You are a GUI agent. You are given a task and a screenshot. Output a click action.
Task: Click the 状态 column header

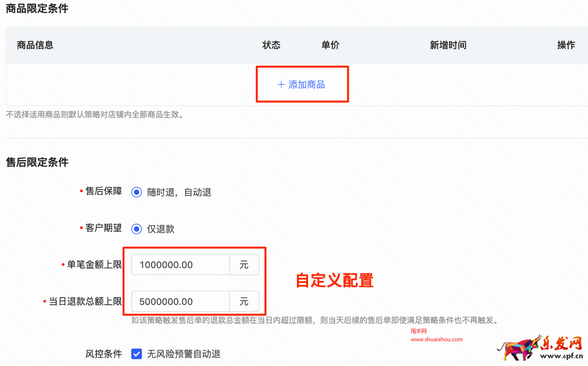click(271, 45)
